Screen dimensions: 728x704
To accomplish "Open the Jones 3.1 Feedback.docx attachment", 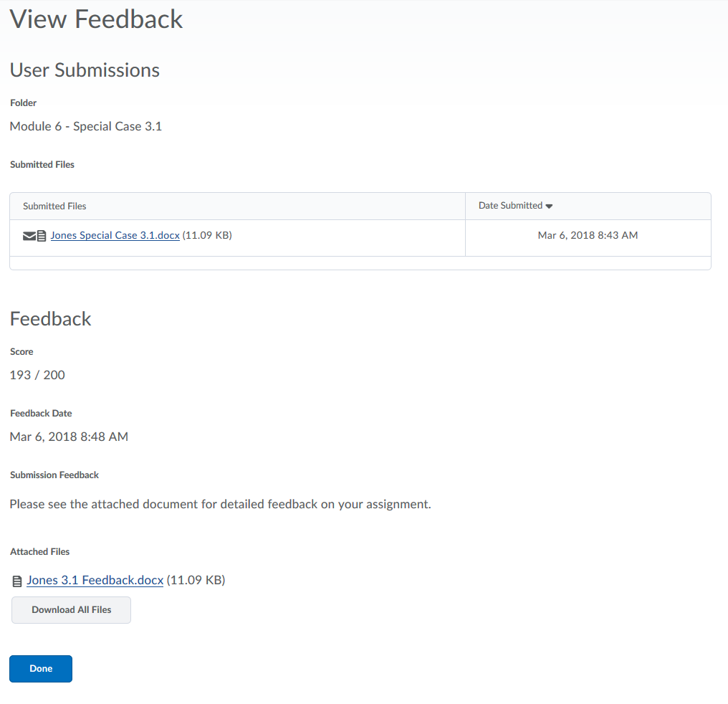I will (x=95, y=581).
